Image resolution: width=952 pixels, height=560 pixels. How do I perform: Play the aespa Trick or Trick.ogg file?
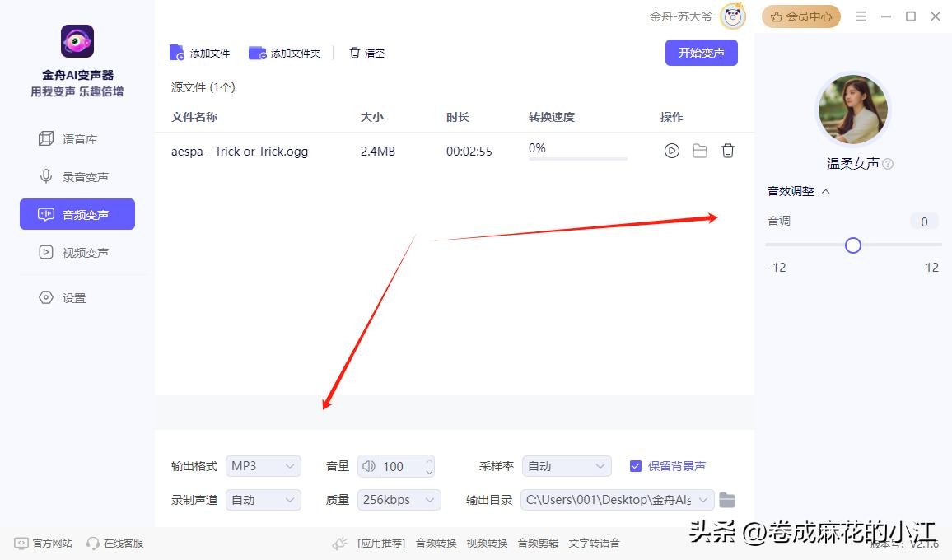point(672,151)
